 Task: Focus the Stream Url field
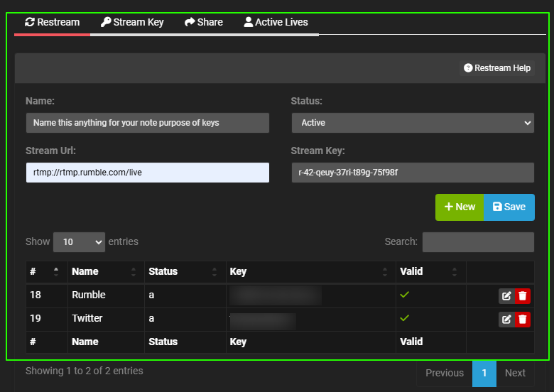pyautogui.click(x=147, y=173)
